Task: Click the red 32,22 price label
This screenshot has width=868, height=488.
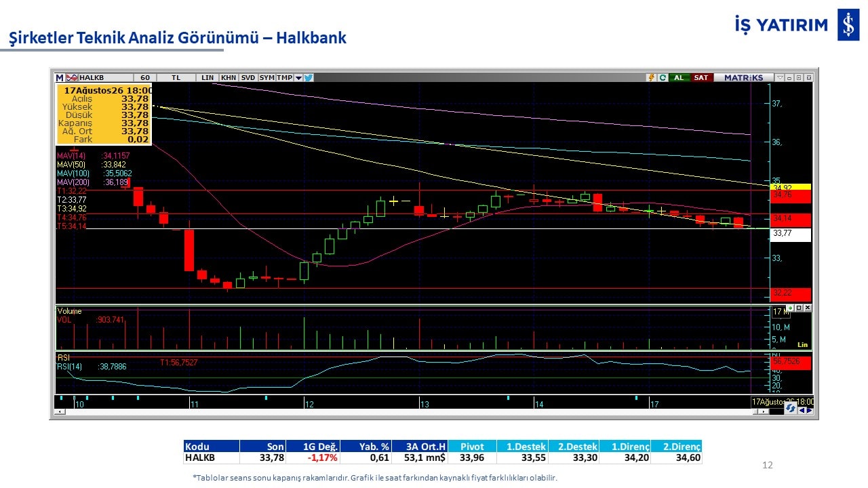Action: 791,293
